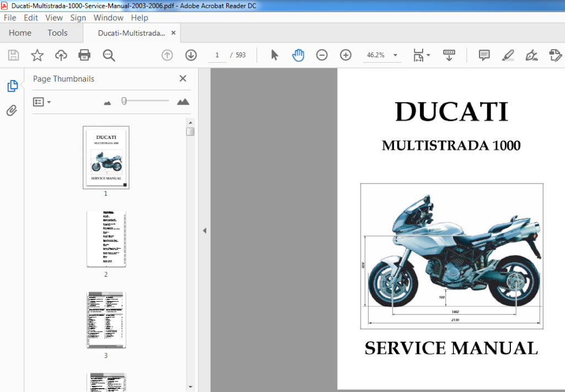Open the Edit menu

pyautogui.click(x=31, y=18)
